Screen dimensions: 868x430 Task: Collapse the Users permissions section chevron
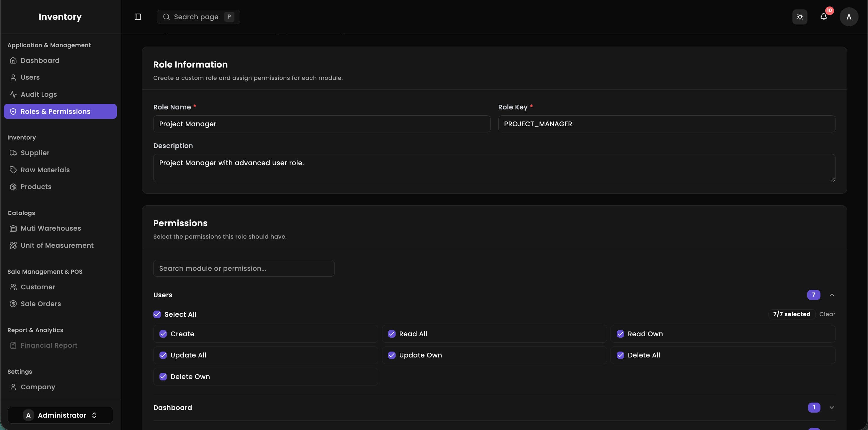pyautogui.click(x=832, y=295)
